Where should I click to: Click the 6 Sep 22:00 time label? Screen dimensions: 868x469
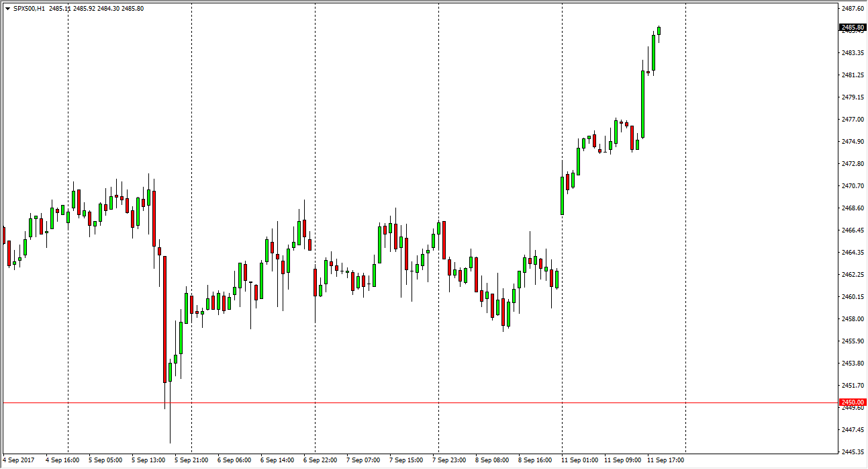[x=320, y=460]
